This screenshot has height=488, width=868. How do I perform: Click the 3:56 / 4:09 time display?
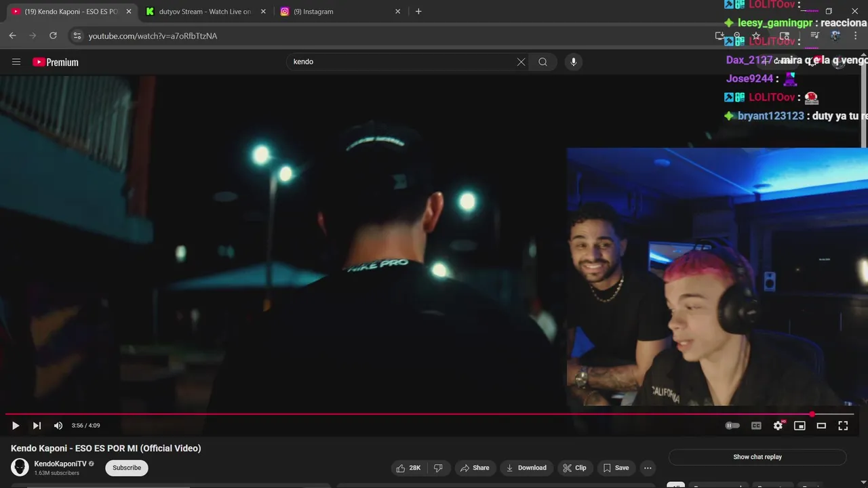[x=85, y=426]
